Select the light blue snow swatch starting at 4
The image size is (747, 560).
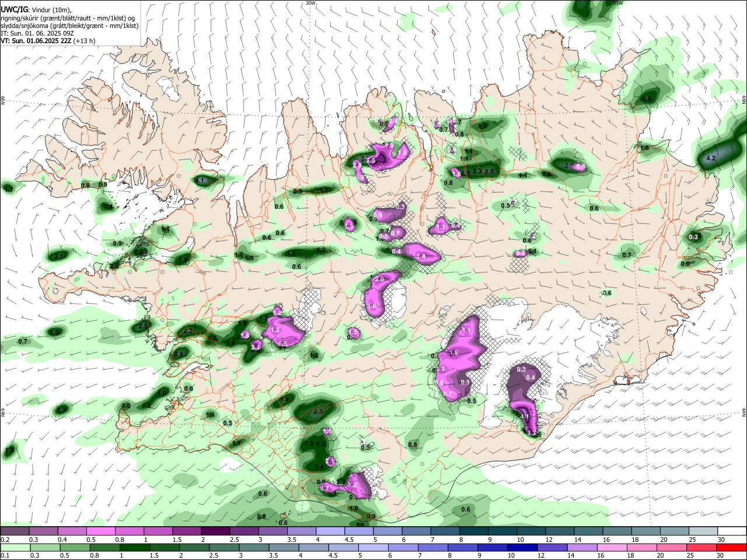tap(330, 531)
